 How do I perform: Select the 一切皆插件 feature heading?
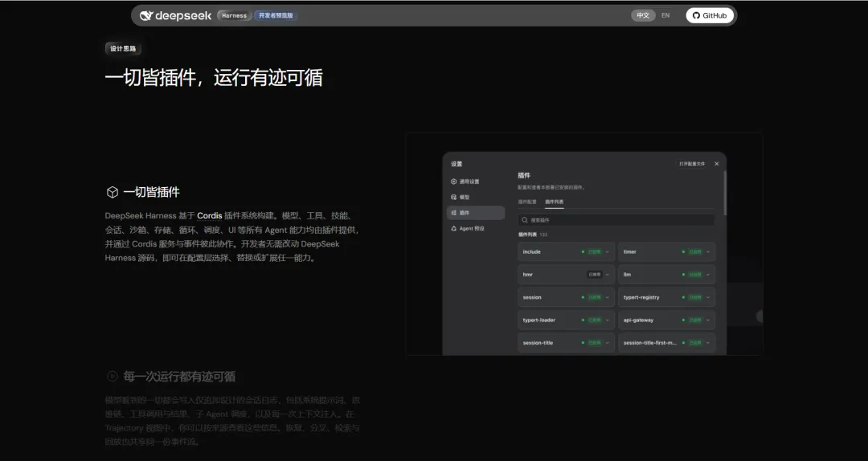pos(152,192)
